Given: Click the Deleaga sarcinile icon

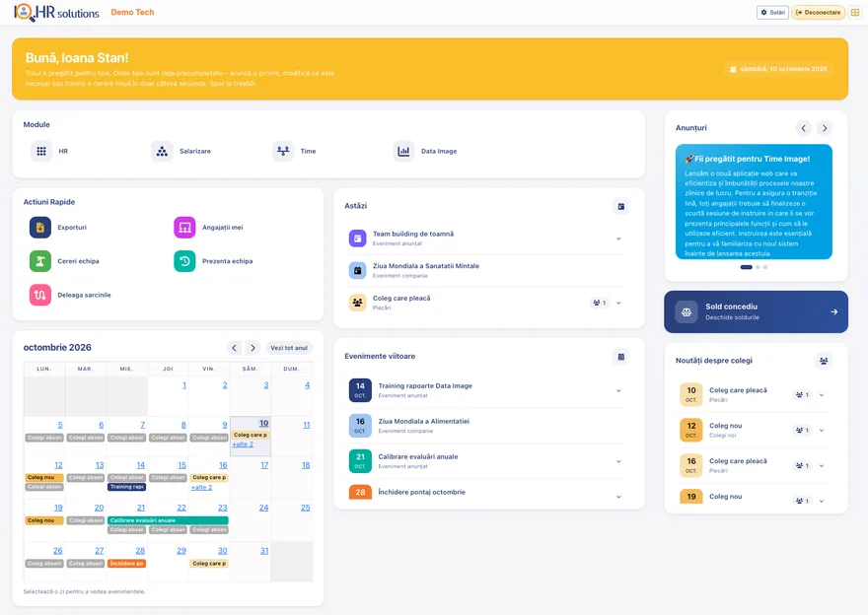Looking at the screenshot, I should (x=40, y=295).
